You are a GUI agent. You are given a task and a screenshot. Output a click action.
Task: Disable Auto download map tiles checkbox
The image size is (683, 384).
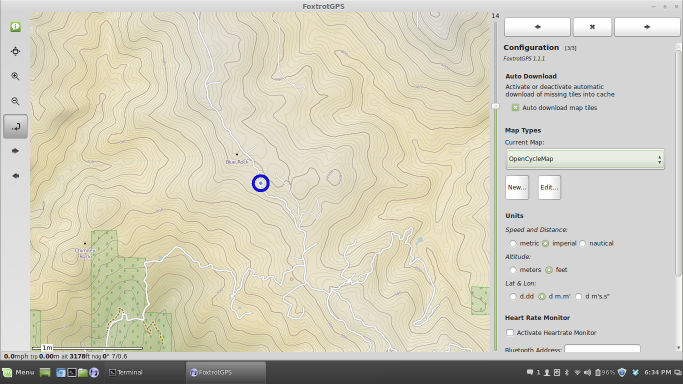point(515,108)
